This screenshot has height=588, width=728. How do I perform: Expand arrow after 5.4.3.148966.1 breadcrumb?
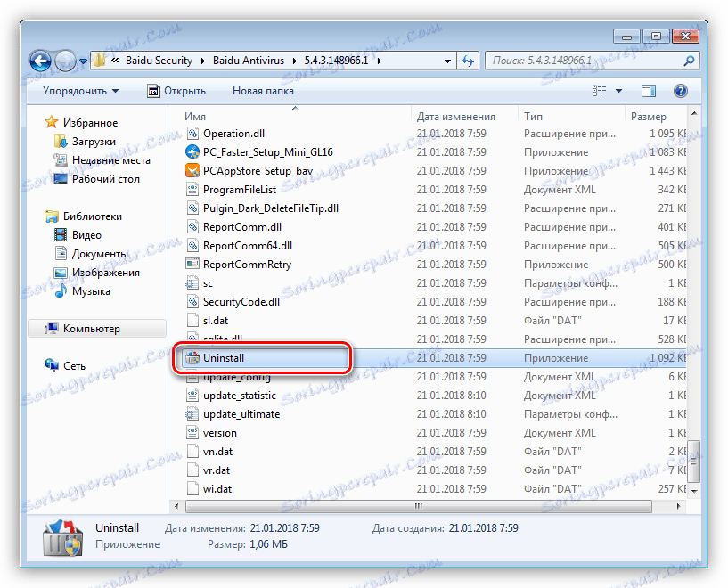tap(380, 61)
